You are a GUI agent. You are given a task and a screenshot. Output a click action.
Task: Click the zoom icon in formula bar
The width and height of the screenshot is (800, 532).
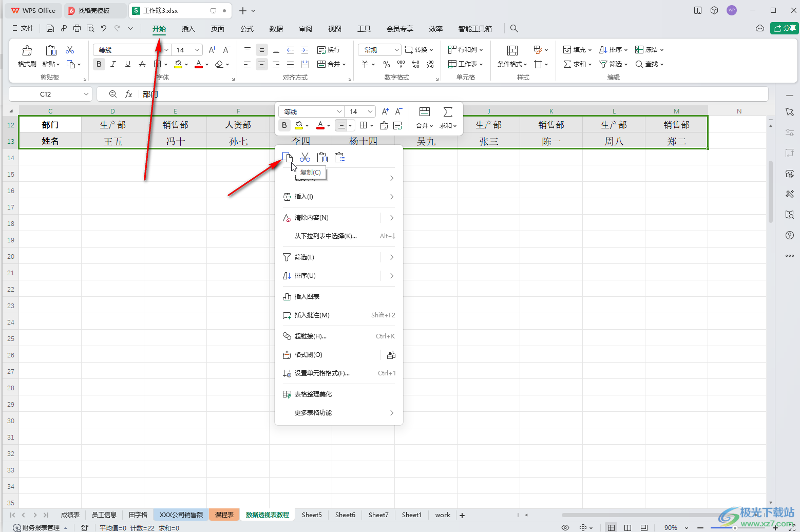[113, 94]
